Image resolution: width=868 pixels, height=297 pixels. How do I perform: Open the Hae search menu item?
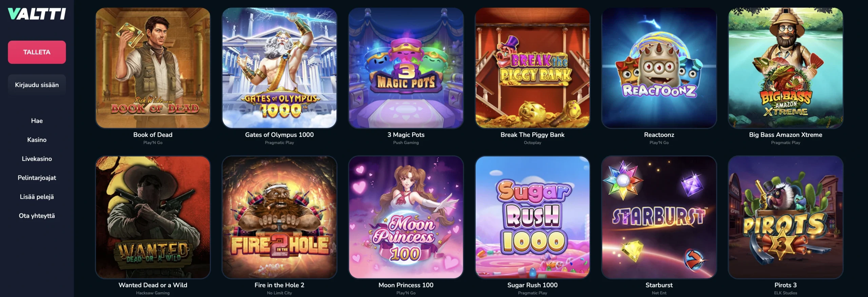coord(37,121)
